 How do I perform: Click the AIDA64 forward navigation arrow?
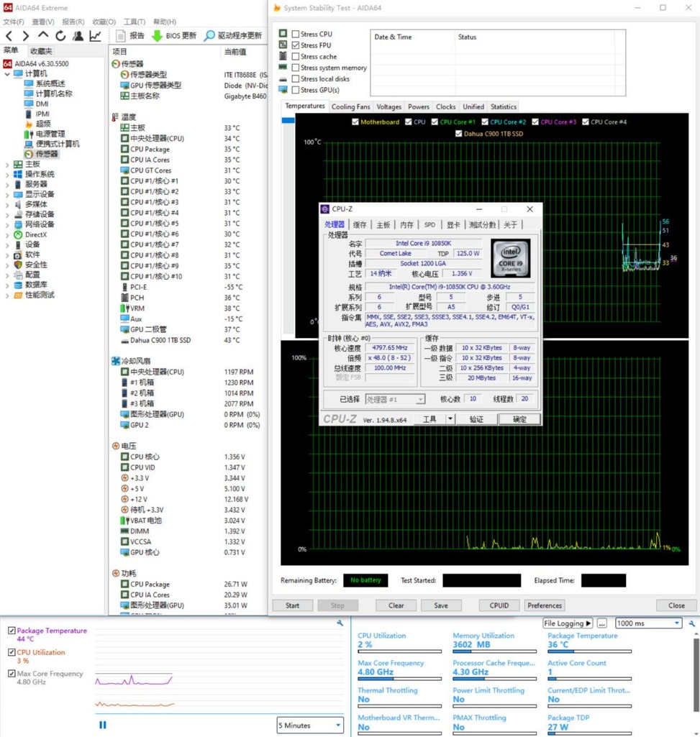26,36
